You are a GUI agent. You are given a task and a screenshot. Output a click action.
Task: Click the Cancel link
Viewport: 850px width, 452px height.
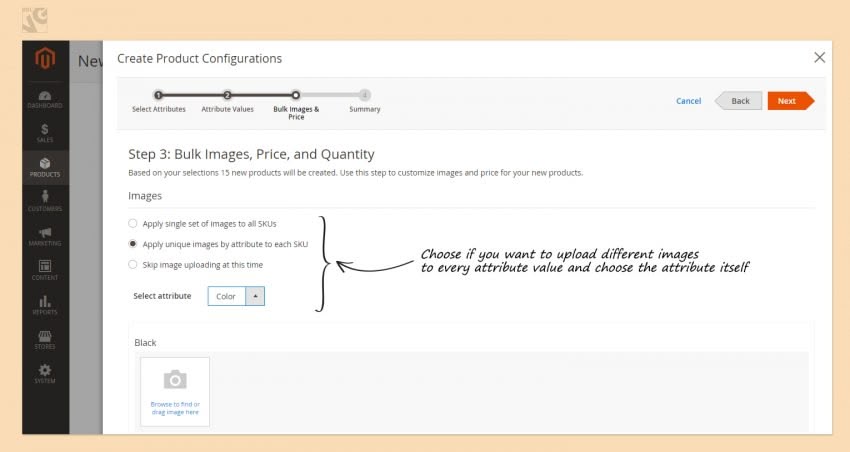click(688, 101)
